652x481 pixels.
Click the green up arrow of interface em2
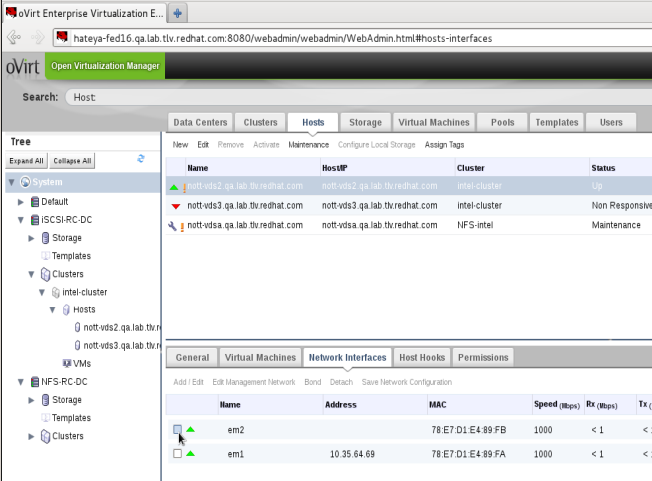click(190, 429)
